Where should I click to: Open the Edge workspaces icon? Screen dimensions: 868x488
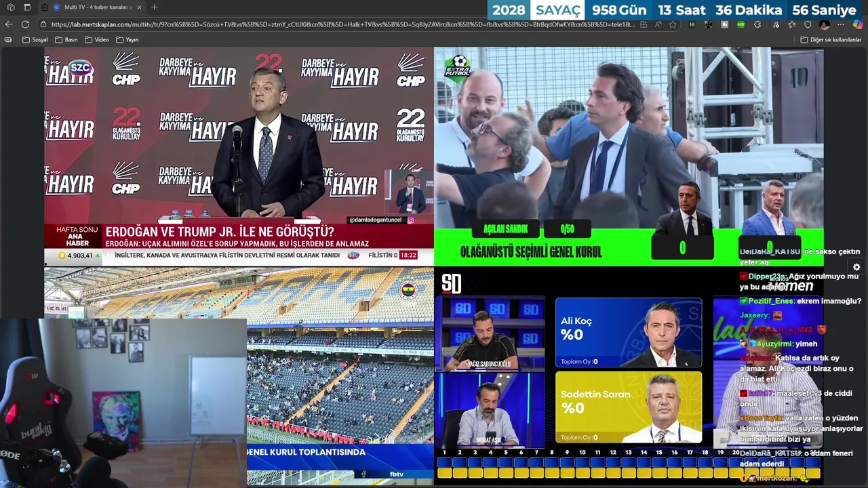(11, 7)
